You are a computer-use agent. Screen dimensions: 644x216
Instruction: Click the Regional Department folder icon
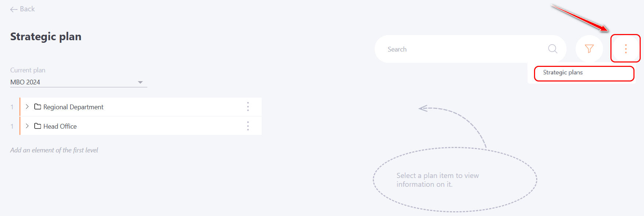point(38,107)
